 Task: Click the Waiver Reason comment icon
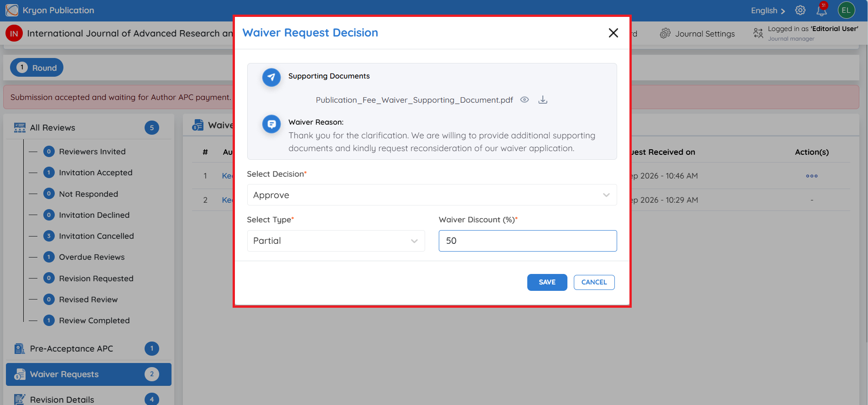coord(271,124)
